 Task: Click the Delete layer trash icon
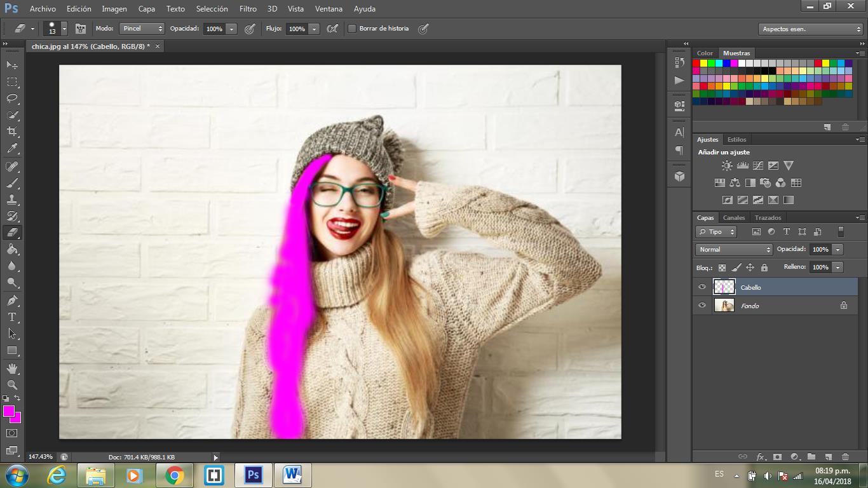click(845, 456)
